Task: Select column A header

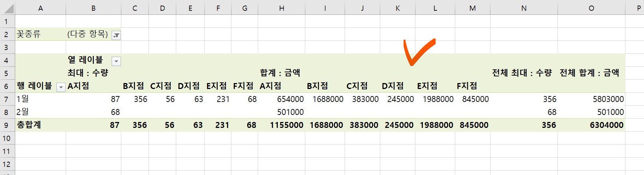Action: pyautogui.click(x=40, y=8)
